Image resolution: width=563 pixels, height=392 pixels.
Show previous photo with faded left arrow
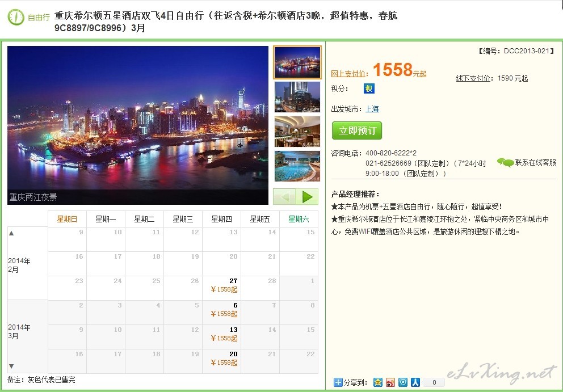[x=284, y=197]
